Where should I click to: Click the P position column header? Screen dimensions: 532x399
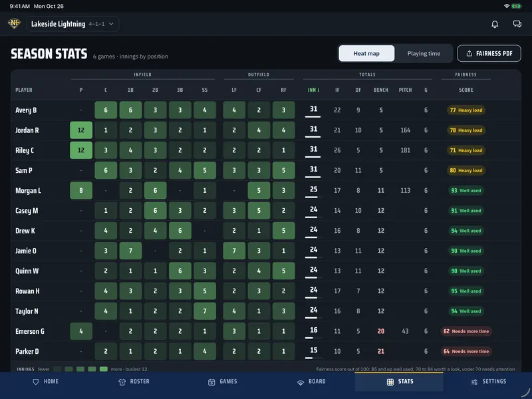click(80, 90)
